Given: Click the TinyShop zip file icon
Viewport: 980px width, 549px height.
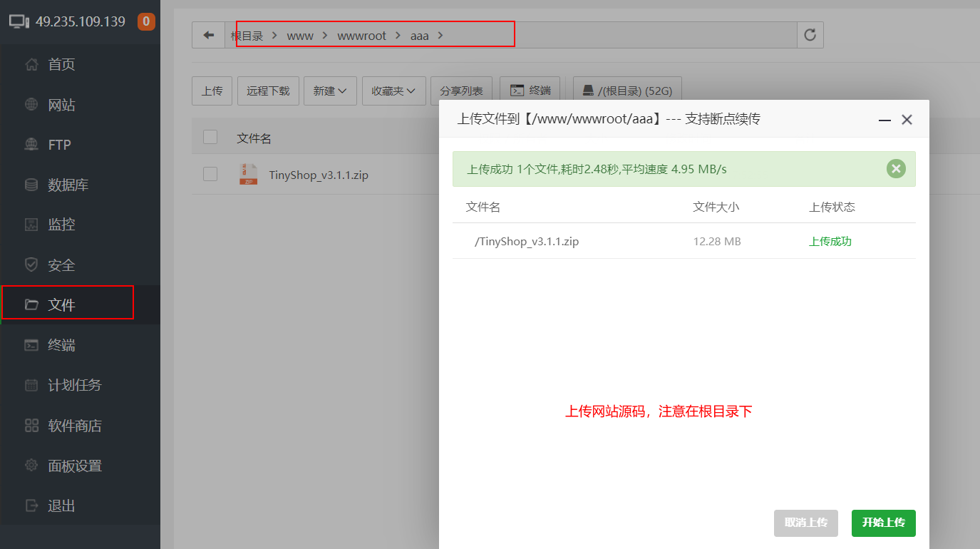Looking at the screenshot, I should 248,174.
